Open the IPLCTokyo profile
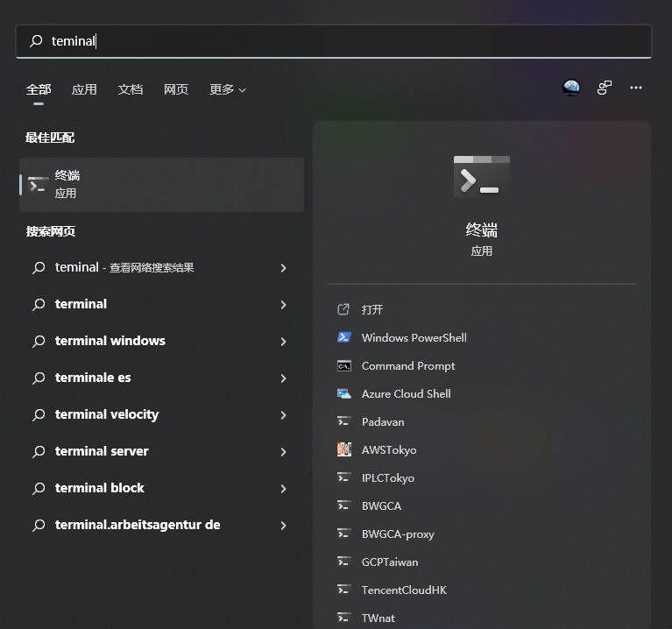The height and width of the screenshot is (629, 672). click(x=388, y=478)
